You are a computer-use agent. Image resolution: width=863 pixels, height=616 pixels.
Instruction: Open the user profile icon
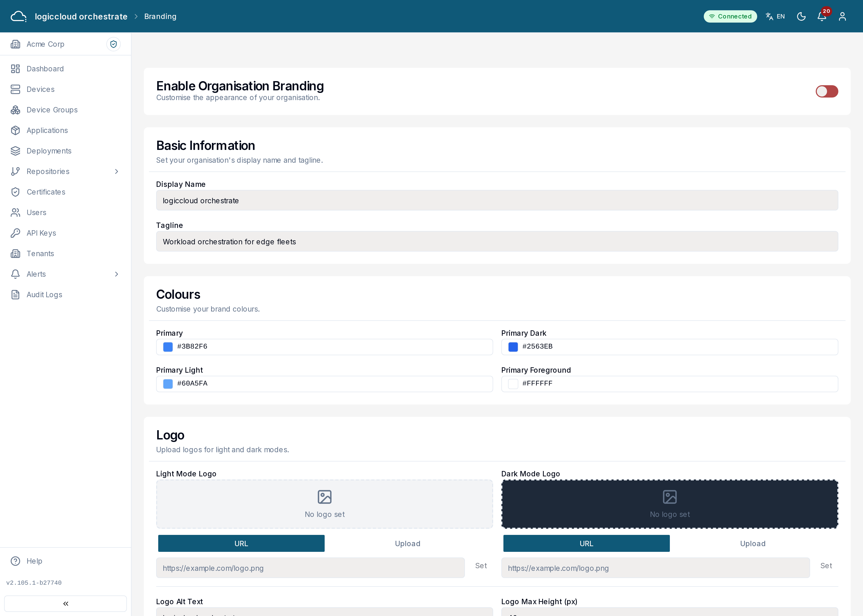point(842,16)
